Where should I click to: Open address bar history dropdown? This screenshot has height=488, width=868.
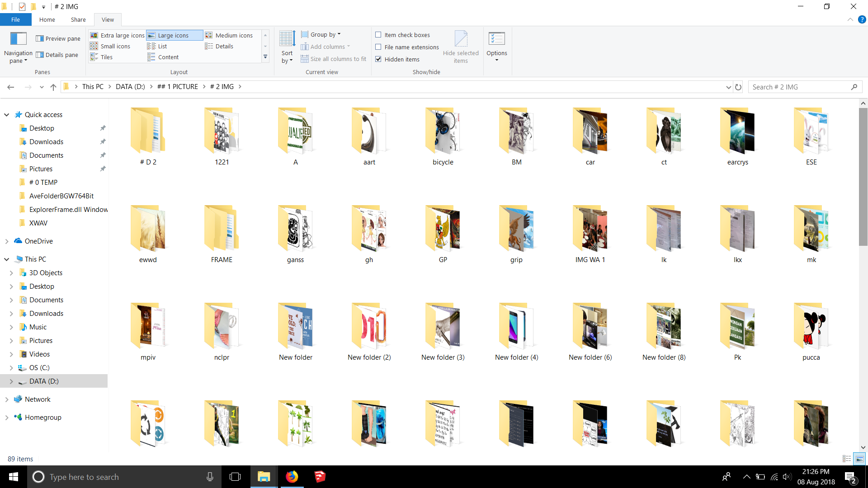point(728,87)
